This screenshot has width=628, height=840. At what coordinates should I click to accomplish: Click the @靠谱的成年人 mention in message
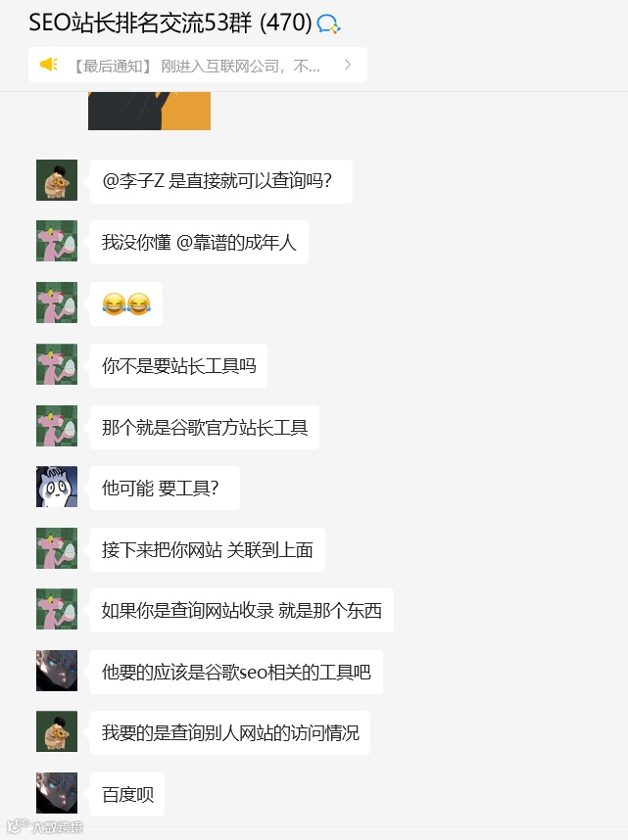[x=236, y=242]
